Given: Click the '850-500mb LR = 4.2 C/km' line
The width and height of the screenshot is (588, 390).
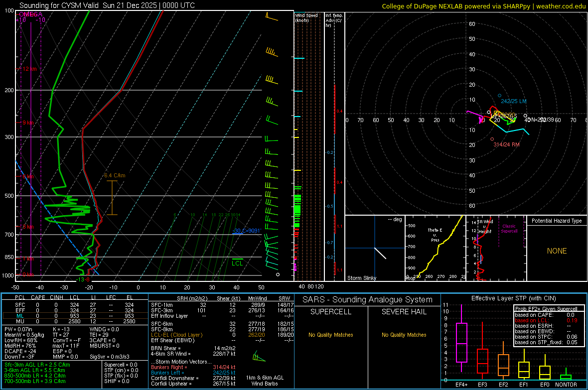Looking at the screenshot, I should coord(35,376).
